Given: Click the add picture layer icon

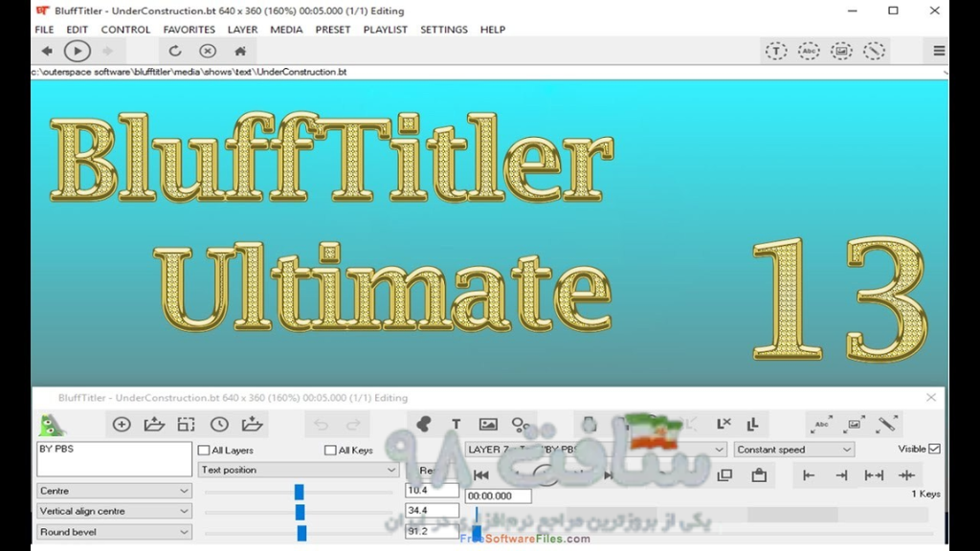Looking at the screenshot, I should (488, 425).
